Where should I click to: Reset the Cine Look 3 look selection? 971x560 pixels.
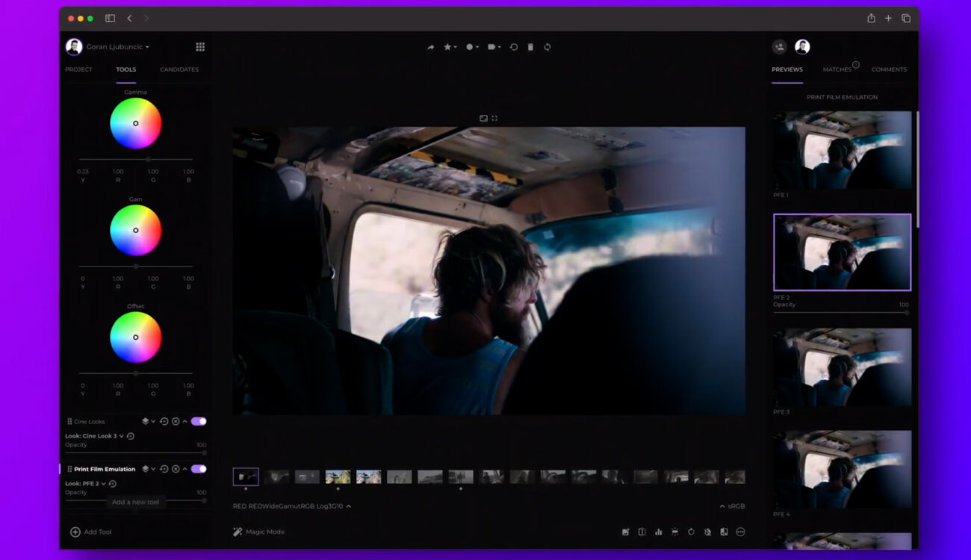(x=131, y=436)
